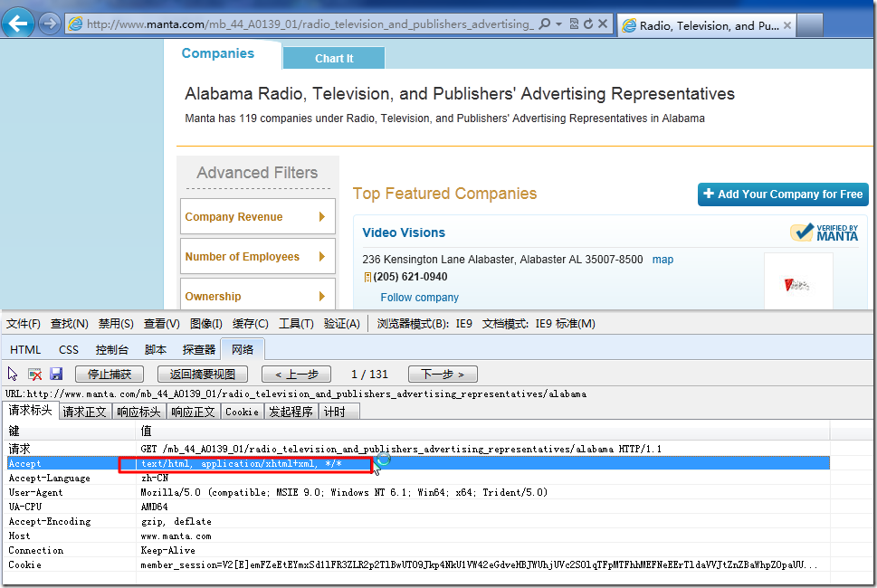Screen dimensions: 877x588
Task: Switch to the CSS developer tools tab
Action: 69,349
